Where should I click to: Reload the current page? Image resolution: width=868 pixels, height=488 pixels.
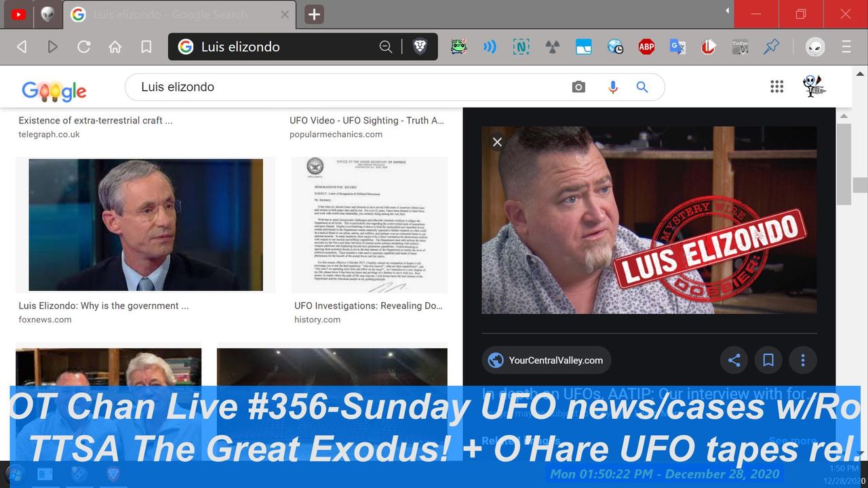(x=84, y=47)
